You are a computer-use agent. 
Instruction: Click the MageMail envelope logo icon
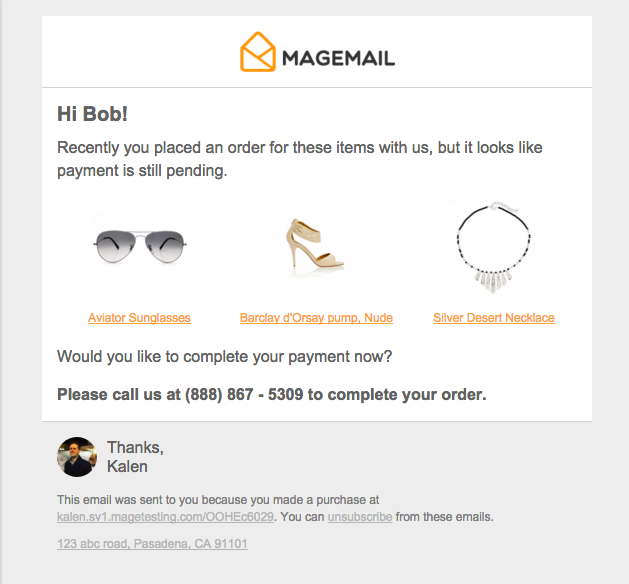click(x=258, y=52)
